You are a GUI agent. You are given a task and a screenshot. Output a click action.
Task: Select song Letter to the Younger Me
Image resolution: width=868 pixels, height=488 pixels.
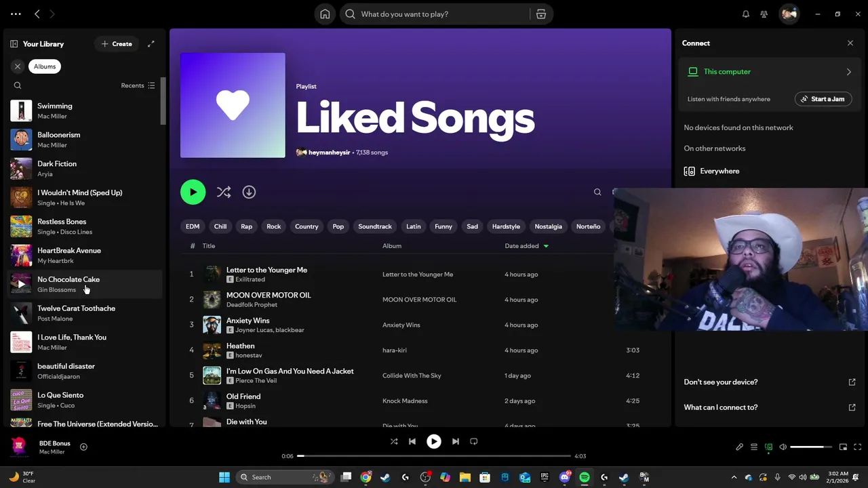click(267, 270)
